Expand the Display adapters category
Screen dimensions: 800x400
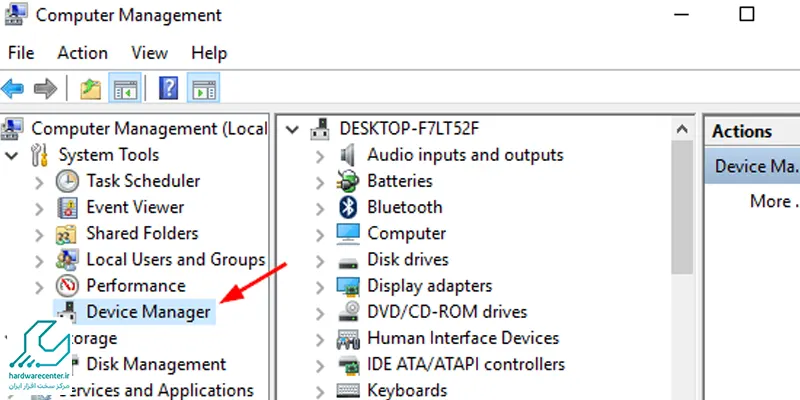(319, 286)
